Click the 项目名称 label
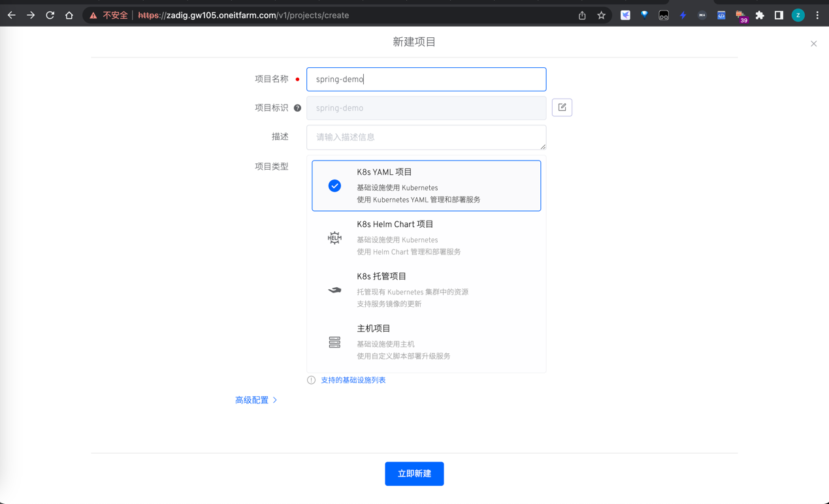829x504 pixels. click(x=271, y=79)
